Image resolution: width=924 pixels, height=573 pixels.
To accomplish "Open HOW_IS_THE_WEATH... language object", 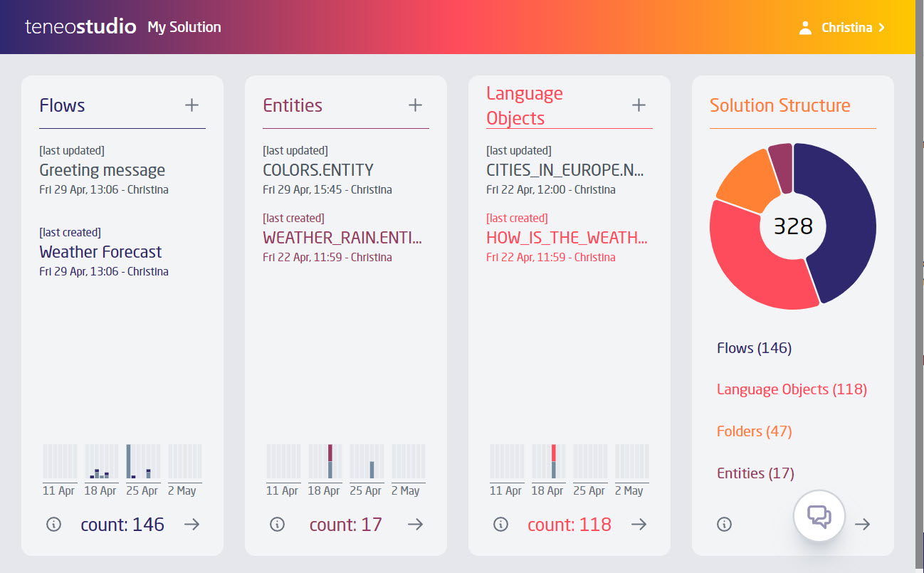I will click(566, 238).
